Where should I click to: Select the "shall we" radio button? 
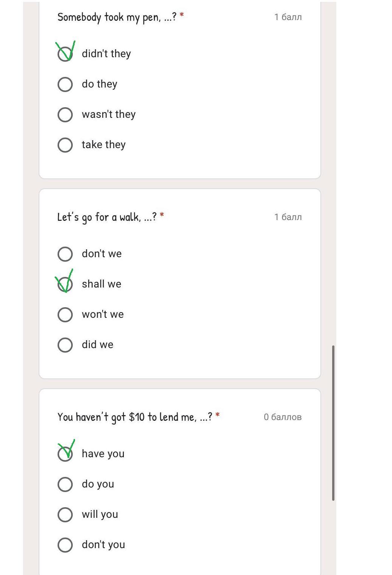[x=65, y=284]
